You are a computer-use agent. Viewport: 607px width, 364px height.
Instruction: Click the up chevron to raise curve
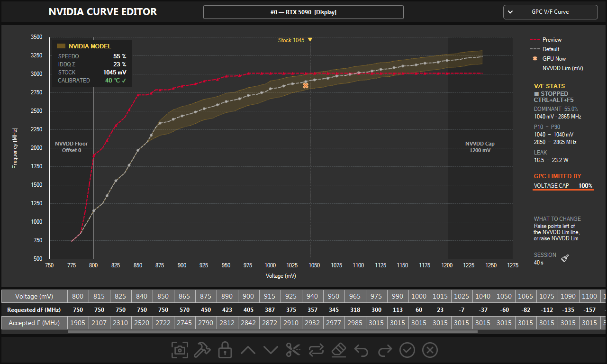[x=248, y=350]
